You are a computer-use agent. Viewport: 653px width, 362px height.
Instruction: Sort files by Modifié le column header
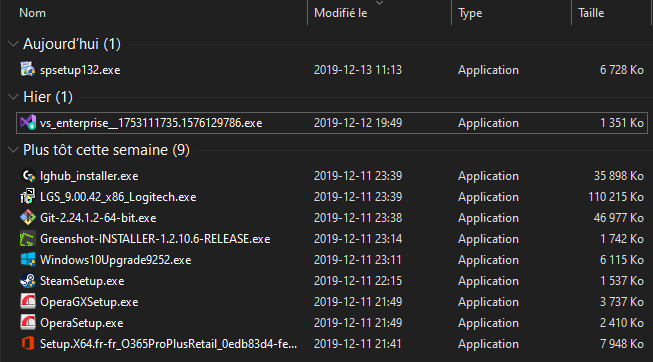click(x=340, y=13)
